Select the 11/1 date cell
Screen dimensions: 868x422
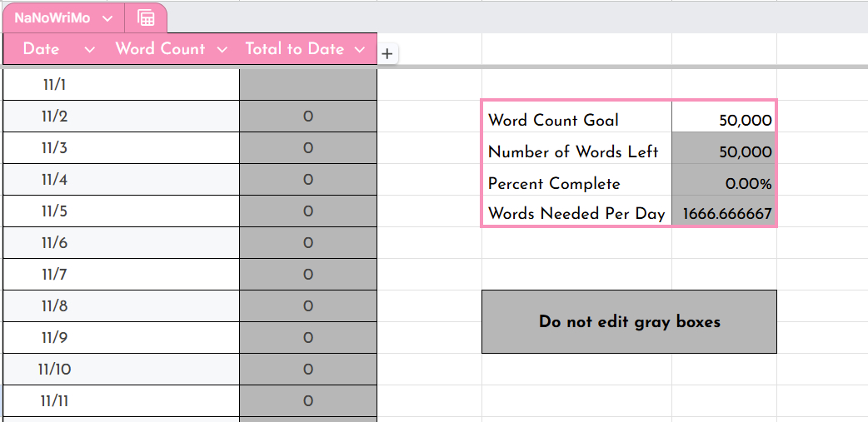click(x=54, y=85)
